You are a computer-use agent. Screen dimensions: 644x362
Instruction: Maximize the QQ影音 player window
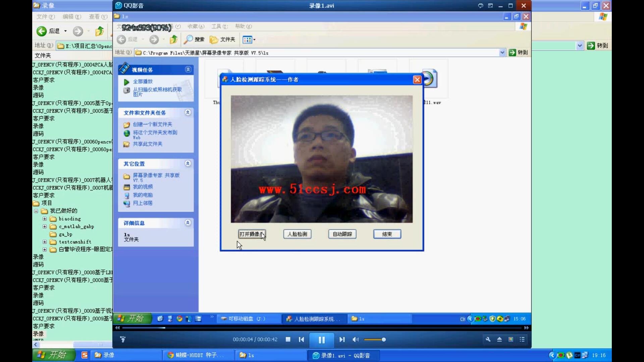pos(511,6)
